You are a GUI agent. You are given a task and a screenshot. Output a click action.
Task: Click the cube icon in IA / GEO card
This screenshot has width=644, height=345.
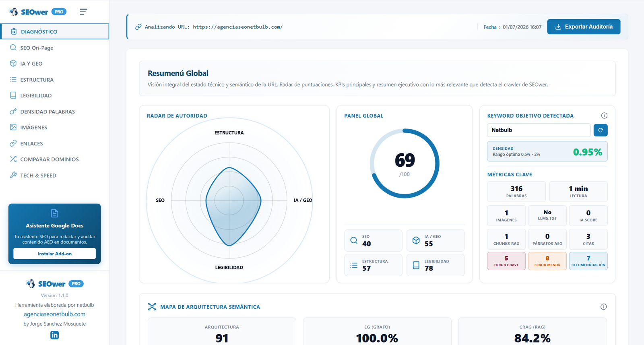[x=416, y=240]
